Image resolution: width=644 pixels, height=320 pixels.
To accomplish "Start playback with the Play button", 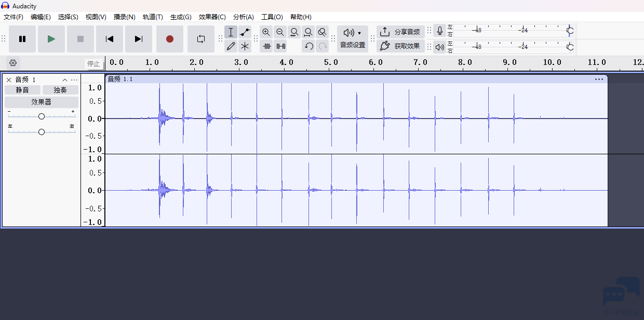I will (51, 39).
